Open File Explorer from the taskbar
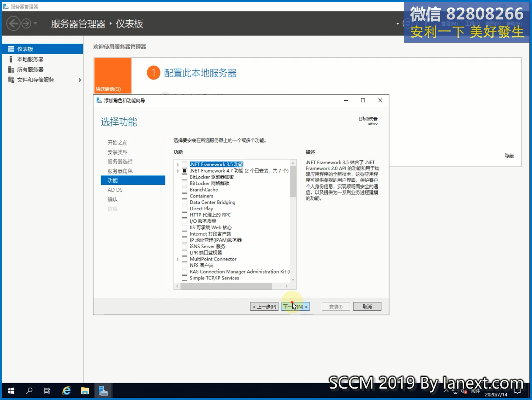The height and width of the screenshot is (400, 532). tap(85, 391)
